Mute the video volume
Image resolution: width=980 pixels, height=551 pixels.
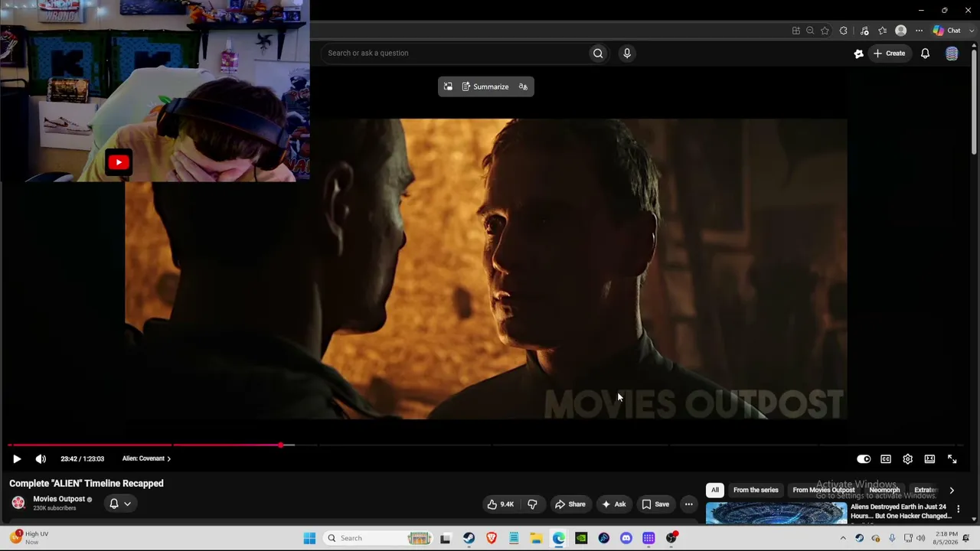point(41,459)
